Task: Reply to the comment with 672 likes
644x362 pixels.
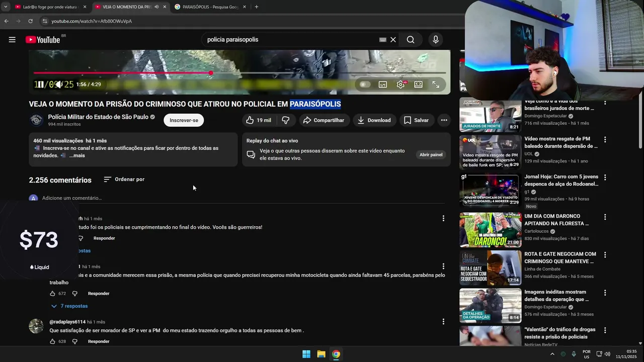Action: coord(99,294)
